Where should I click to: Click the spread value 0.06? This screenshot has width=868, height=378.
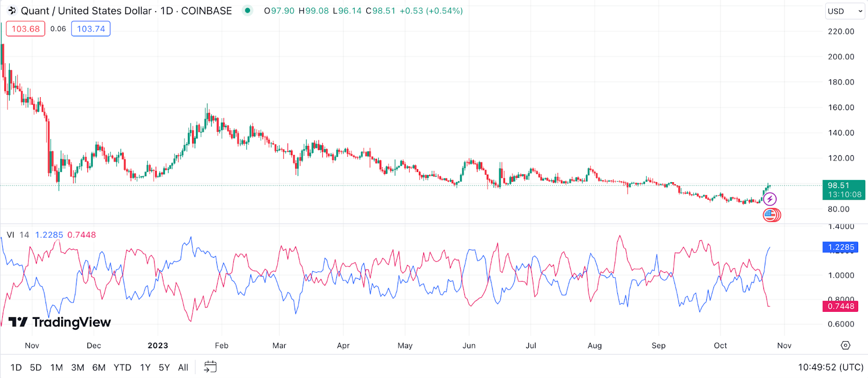[x=58, y=29]
